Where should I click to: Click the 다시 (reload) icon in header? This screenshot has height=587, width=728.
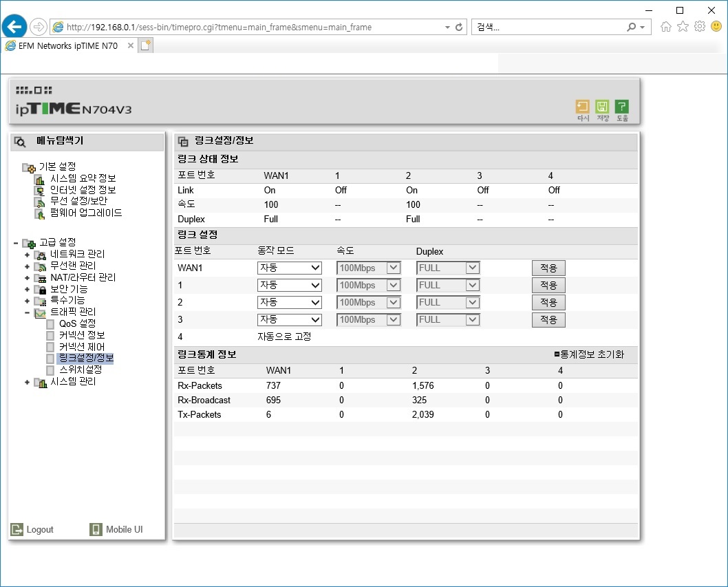coord(582,107)
